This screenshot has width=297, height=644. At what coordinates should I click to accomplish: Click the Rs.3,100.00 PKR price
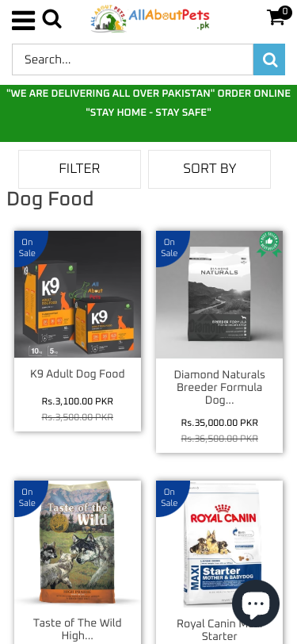point(78,401)
